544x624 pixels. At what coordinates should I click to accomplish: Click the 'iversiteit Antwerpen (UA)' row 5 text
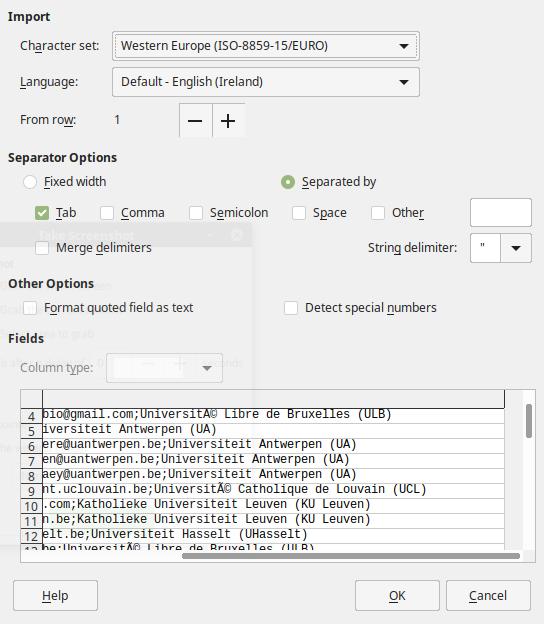(x=129, y=429)
